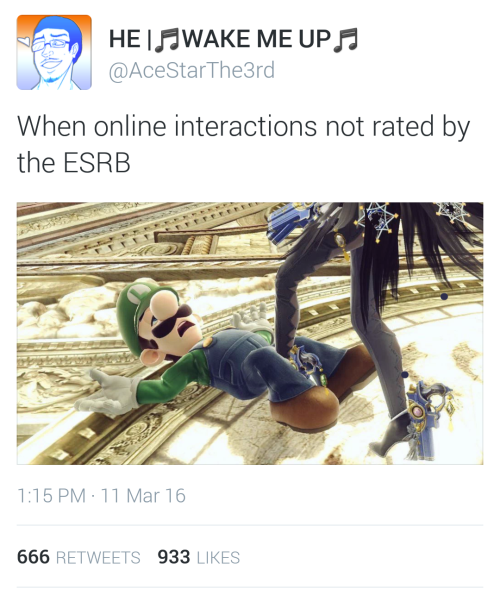Select the tweet text about ESRB
The width and height of the screenshot is (500, 589).
pos(243,144)
